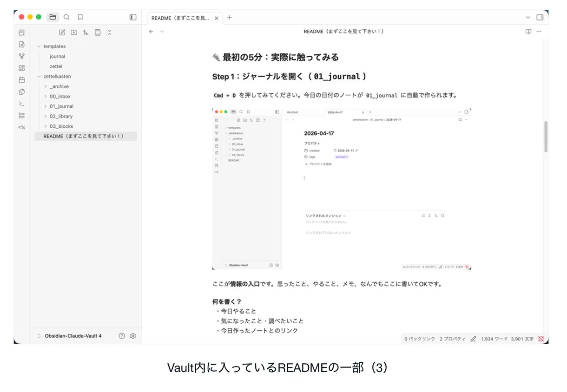Create a new folder with the folder-plus icon

(74, 33)
